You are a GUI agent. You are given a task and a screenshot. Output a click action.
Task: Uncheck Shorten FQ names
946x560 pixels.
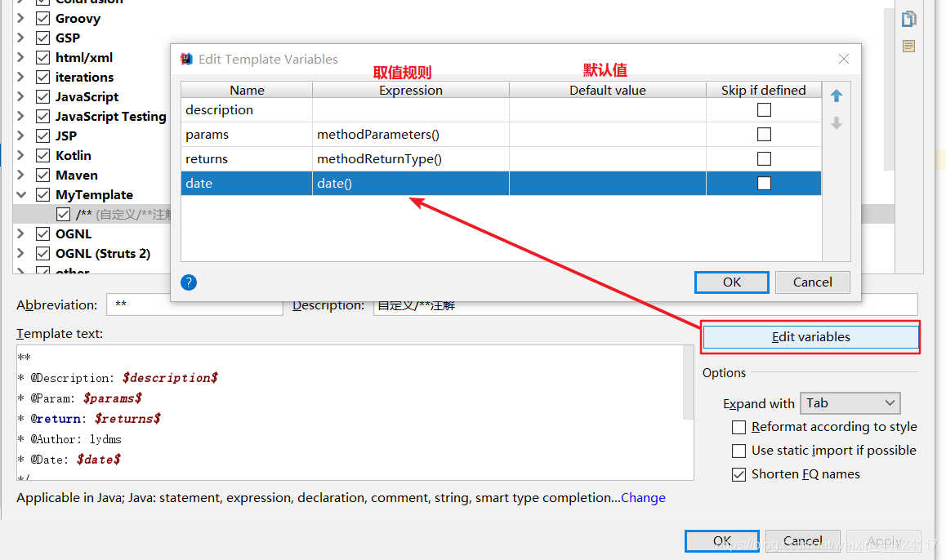coord(739,474)
